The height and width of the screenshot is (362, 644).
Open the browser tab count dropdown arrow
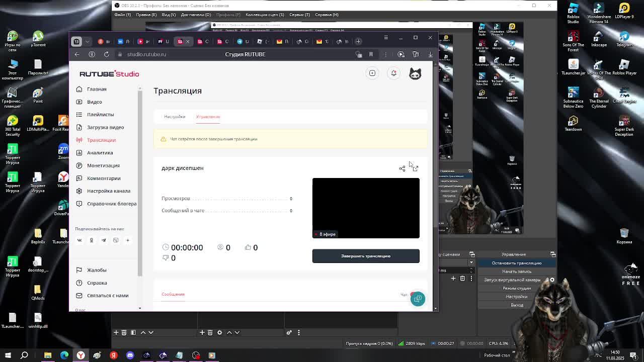[87, 41]
